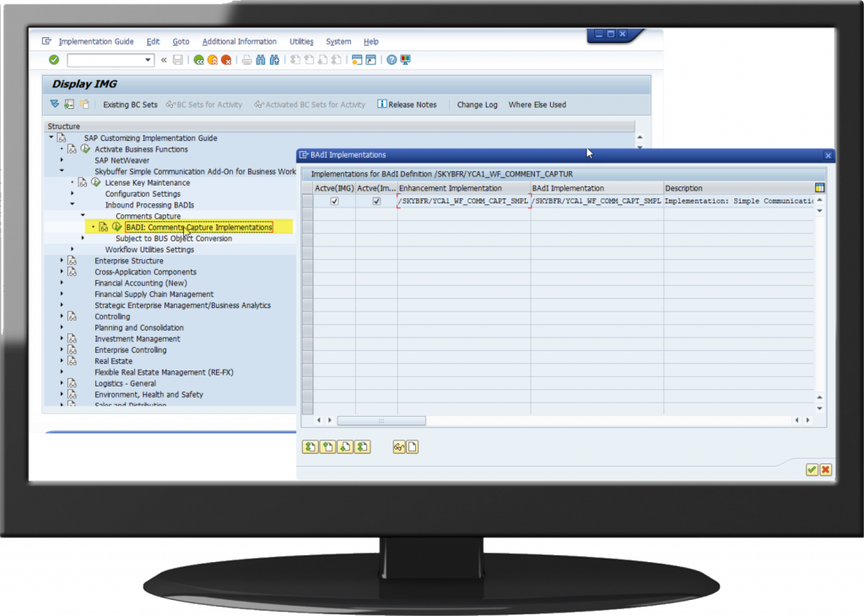Click the Activated BC Sets for Activity button
Viewport: 864px width, 616px height.
point(310,105)
